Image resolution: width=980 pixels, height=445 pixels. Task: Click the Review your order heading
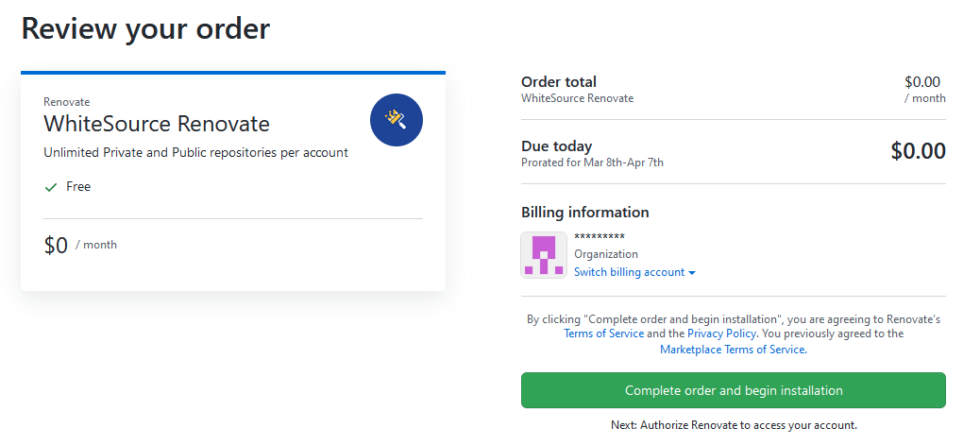[145, 28]
